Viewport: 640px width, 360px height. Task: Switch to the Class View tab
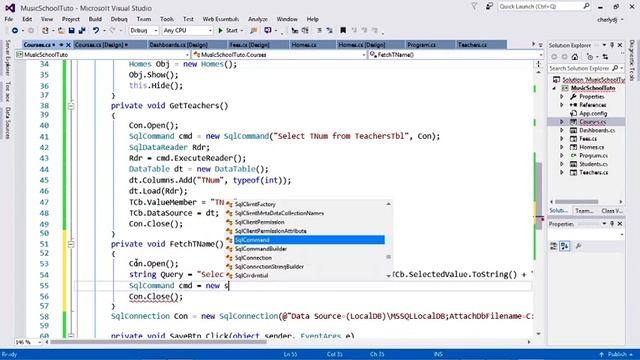click(x=611, y=211)
